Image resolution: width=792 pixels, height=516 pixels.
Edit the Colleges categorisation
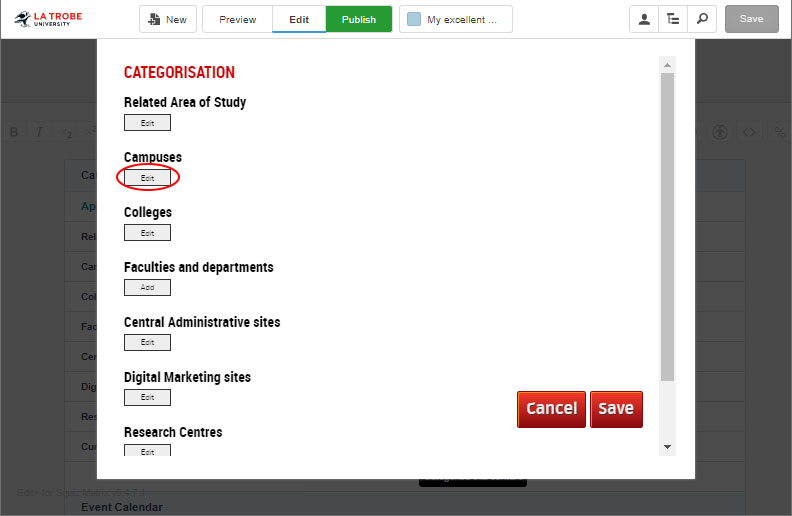coord(147,233)
